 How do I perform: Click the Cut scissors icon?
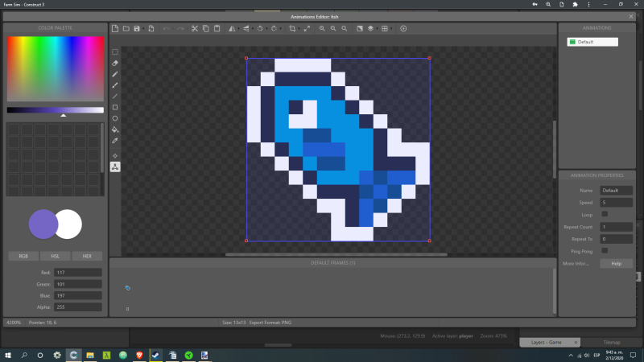pos(194,28)
